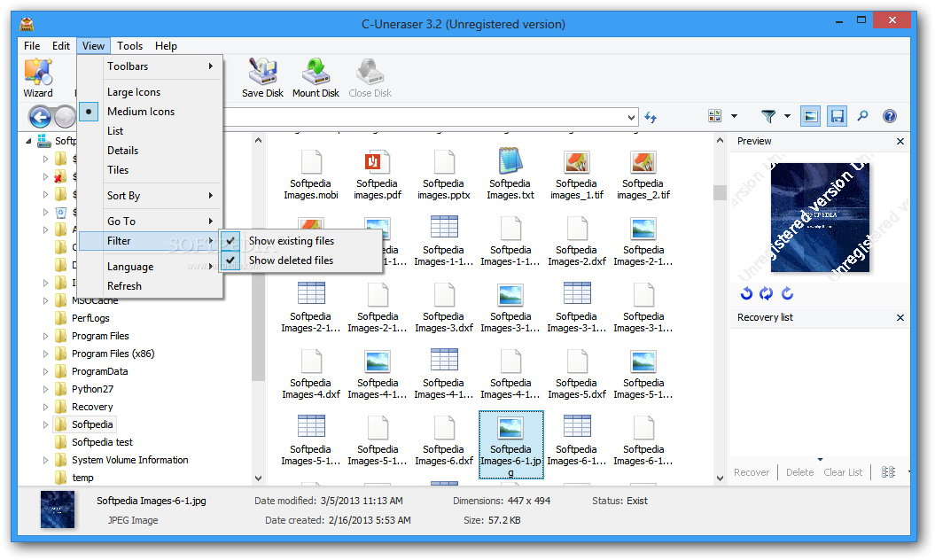Expand System Volume Information folder

click(45, 461)
